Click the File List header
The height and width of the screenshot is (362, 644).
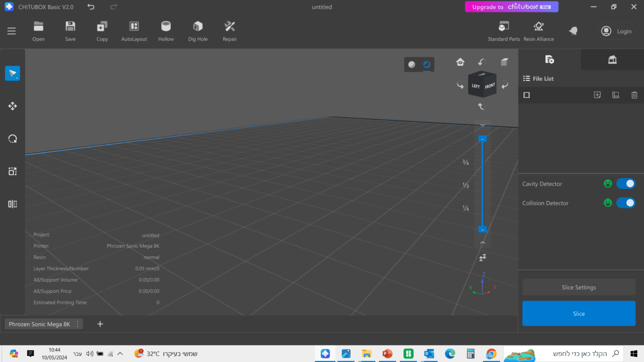click(x=538, y=79)
